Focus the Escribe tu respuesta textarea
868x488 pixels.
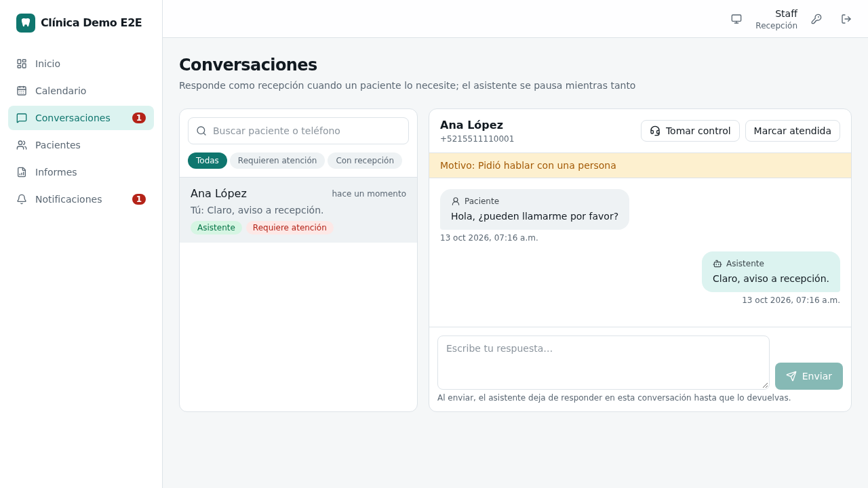(604, 363)
